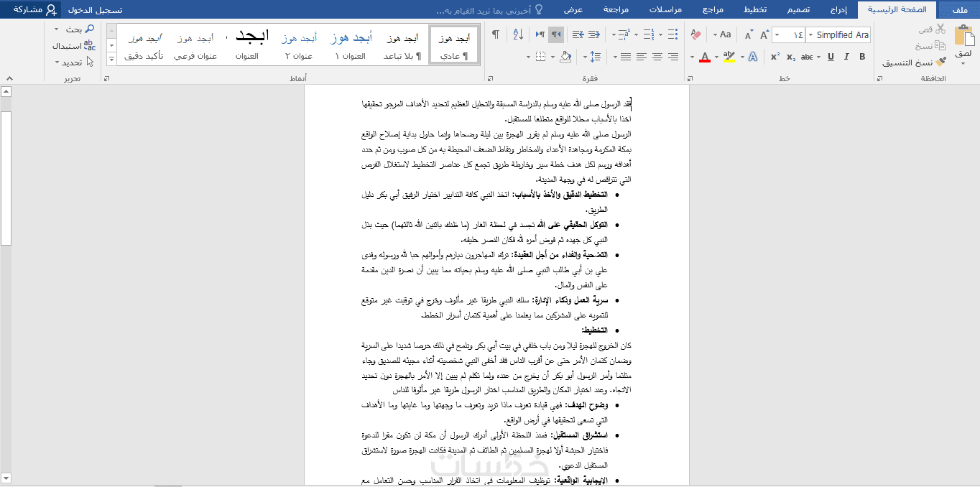Toggle Italic formatting
Image resolution: width=980 pixels, height=487 pixels.
tap(846, 57)
